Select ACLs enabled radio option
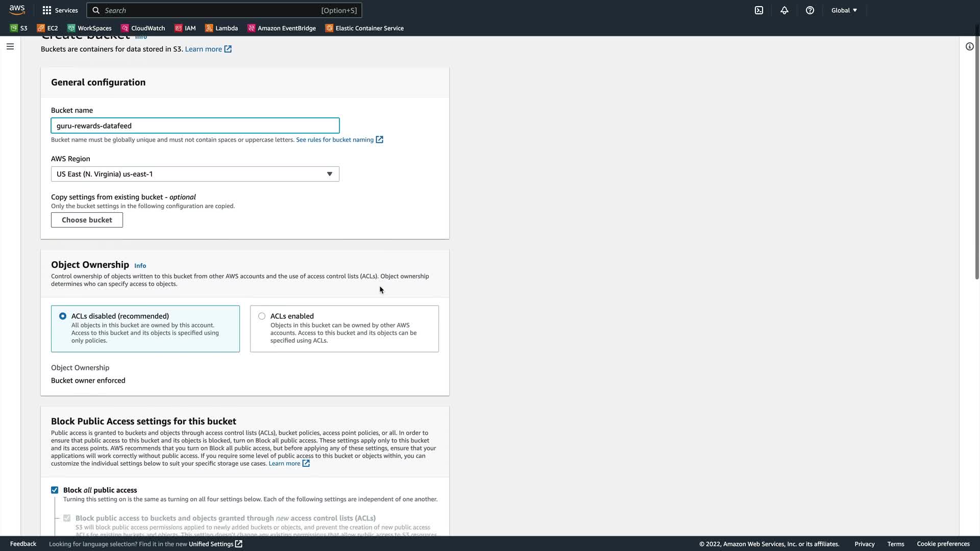The image size is (980, 551). coord(262,316)
